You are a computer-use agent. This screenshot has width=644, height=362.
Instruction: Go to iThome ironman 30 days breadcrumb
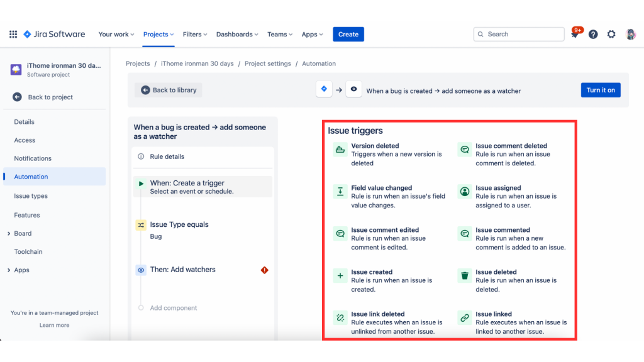pyautogui.click(x=197, y=63)
